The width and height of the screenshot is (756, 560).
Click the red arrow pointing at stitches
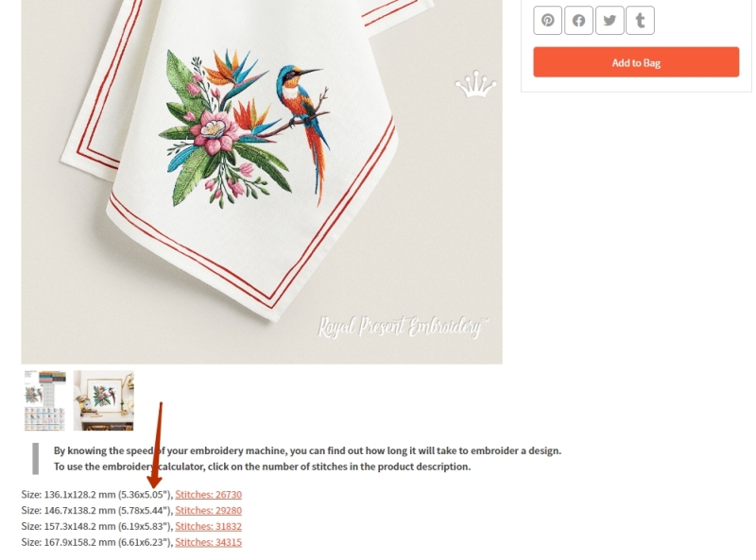point(157,446)
